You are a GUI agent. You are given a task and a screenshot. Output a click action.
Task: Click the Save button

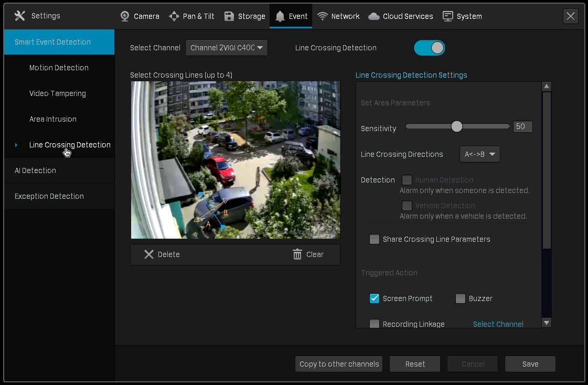530,364
